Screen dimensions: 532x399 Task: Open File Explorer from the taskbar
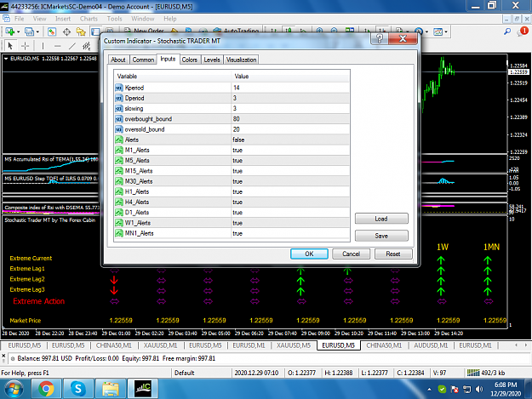(111, 389)
